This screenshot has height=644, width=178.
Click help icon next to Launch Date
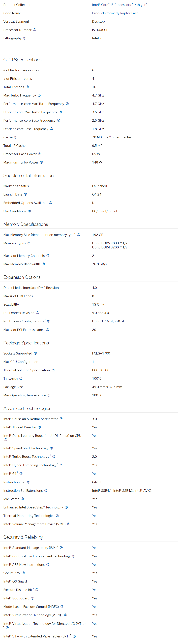coord(25,194)
